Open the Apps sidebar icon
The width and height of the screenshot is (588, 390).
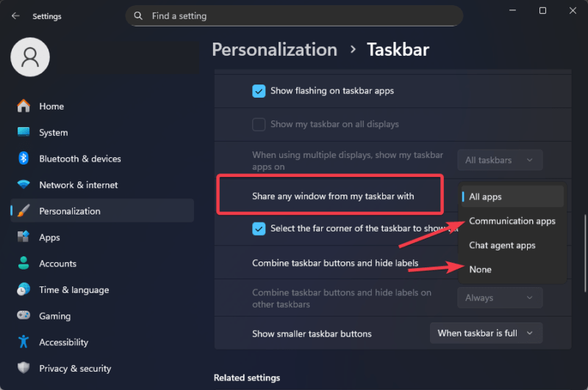click(x=24, y=237)
